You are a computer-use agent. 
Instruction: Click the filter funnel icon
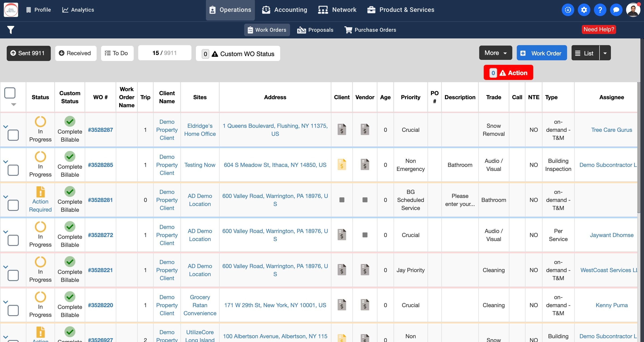11,30
